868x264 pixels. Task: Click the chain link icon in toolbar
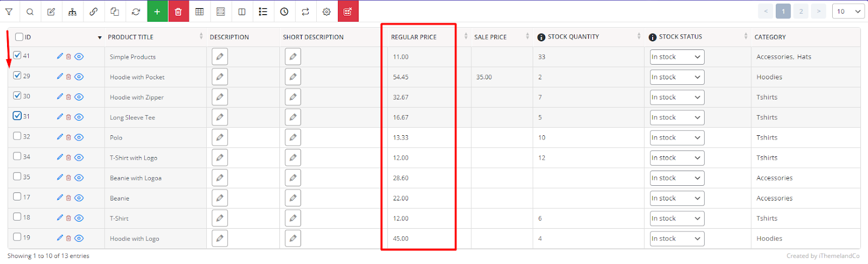click(x=93, y=11)
